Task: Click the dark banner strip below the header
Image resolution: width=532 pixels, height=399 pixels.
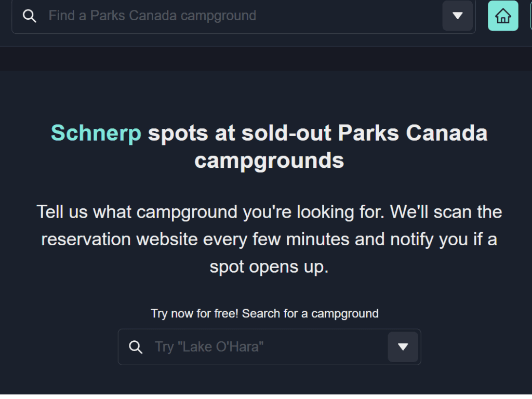Action: click(266, 59)
